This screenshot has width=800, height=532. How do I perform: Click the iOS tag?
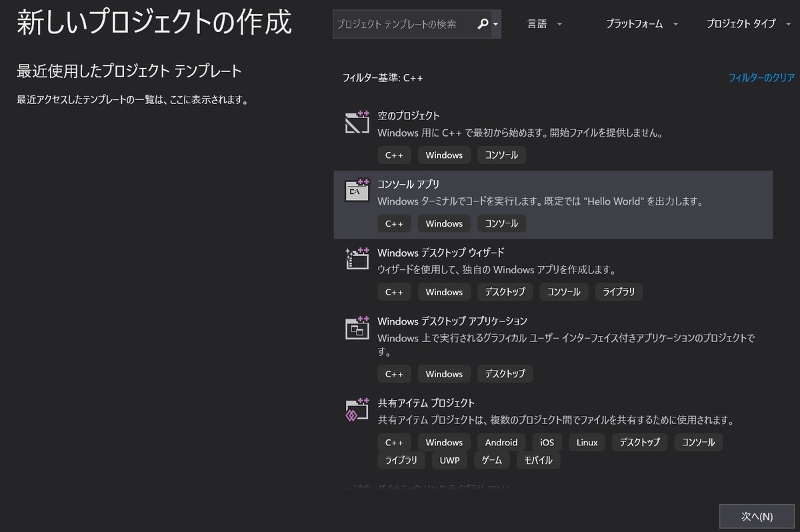[547, 443]
